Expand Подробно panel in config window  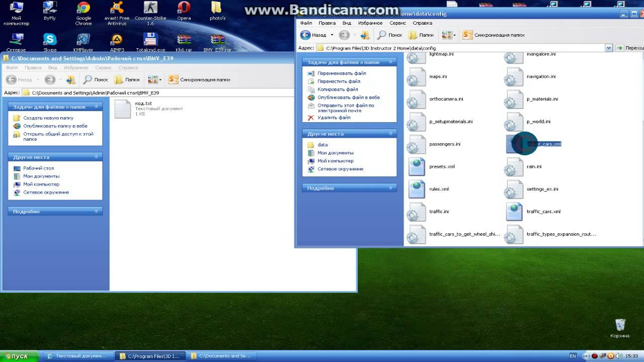click(390, 188)
